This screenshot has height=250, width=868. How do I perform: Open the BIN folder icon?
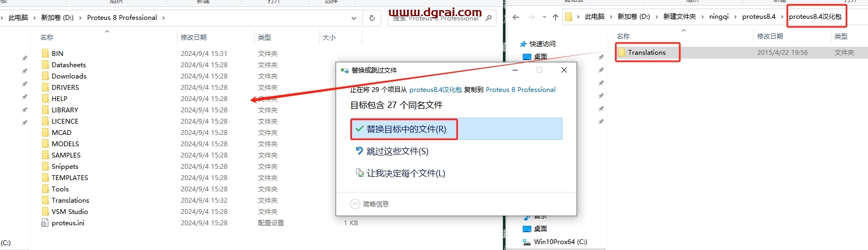coord(45,53)
